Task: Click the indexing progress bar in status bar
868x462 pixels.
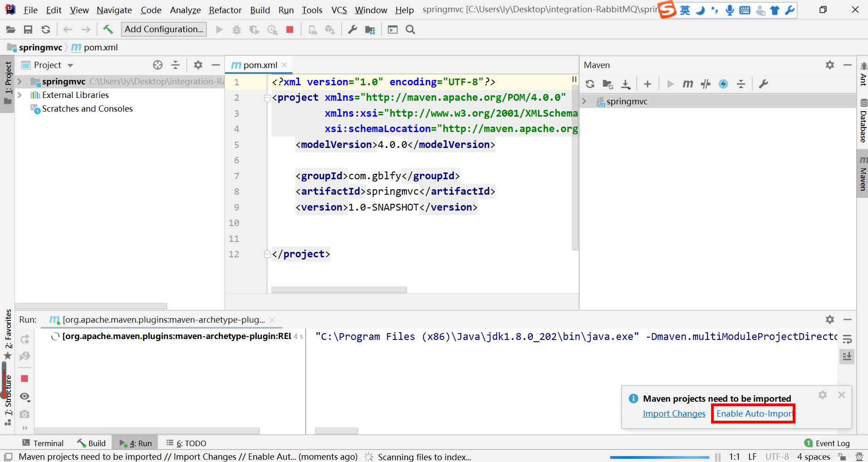Action: [659, 457]
